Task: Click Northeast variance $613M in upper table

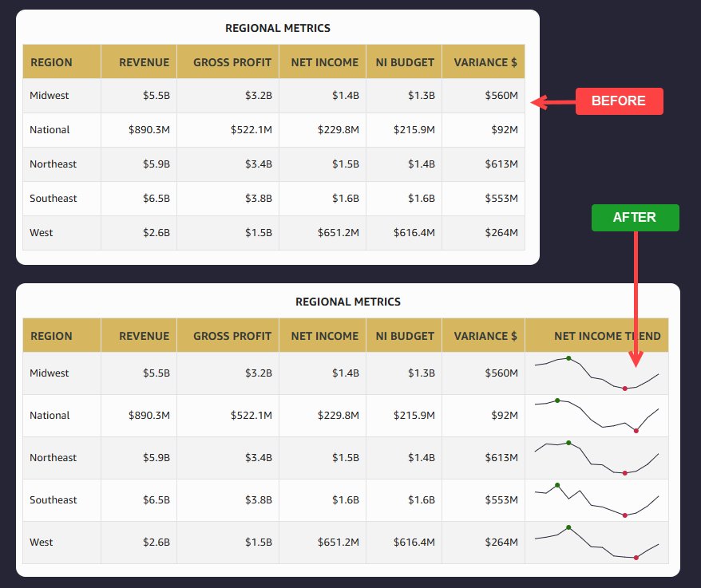Action: 501,164
